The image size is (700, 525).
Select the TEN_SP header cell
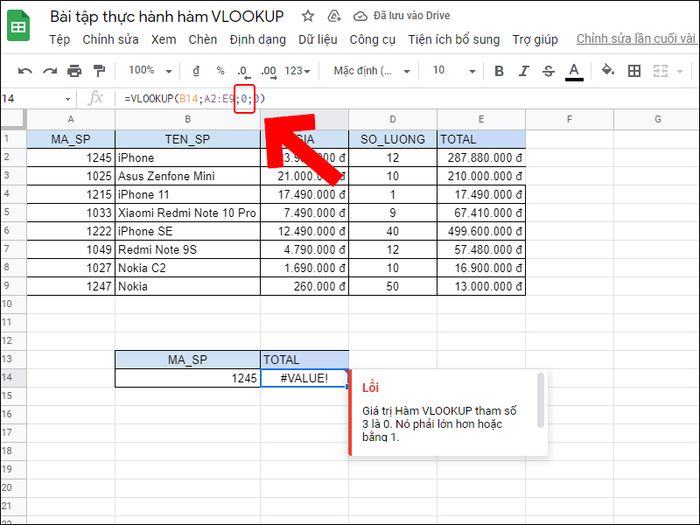pos(188,139)
